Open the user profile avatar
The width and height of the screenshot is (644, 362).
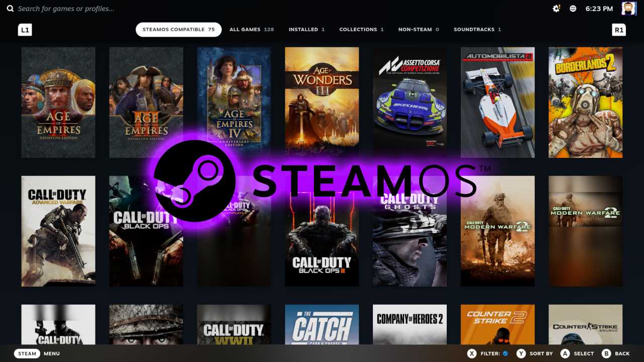629,9
